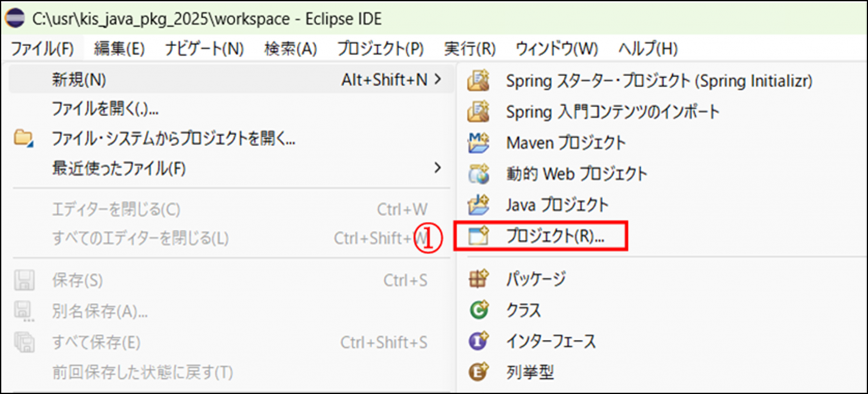The image size is (868, 394).
Task: Select ファイルを開く(.)... menu entry
Action: [x=105, y=109]
